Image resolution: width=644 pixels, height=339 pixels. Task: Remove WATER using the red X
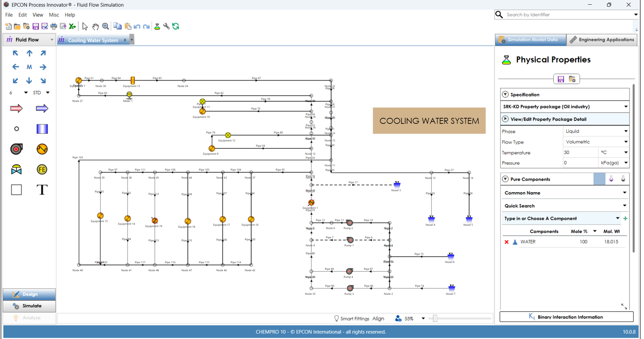pyautogui.click(x=507, y=242)
